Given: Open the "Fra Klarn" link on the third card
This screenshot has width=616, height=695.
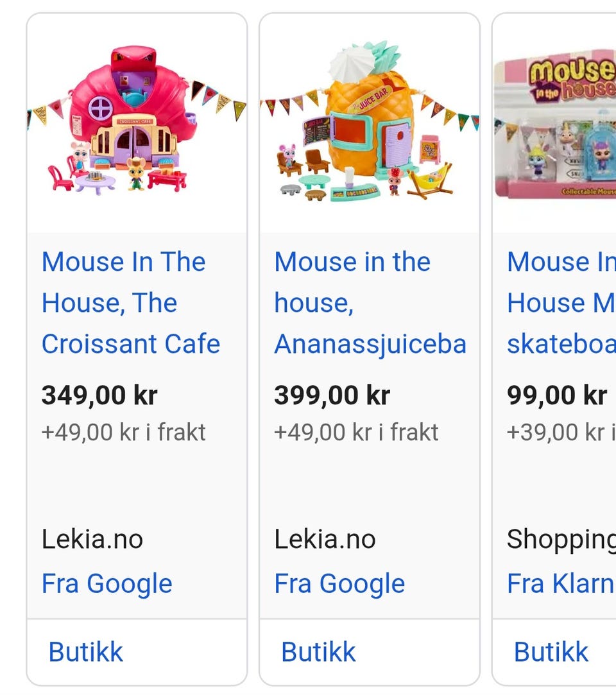Looking at the screenshot, I should pyautogui.click(x=561, y=584).
